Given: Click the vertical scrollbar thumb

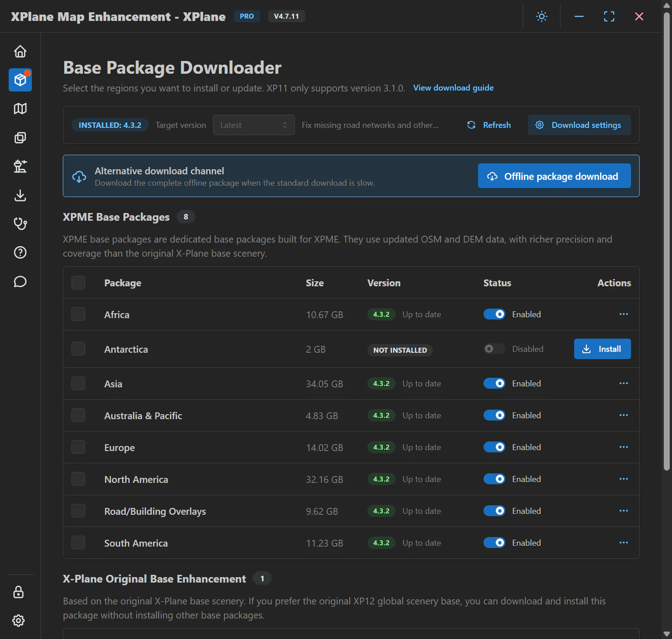Looking at the screenshot, I should [667, 241].
